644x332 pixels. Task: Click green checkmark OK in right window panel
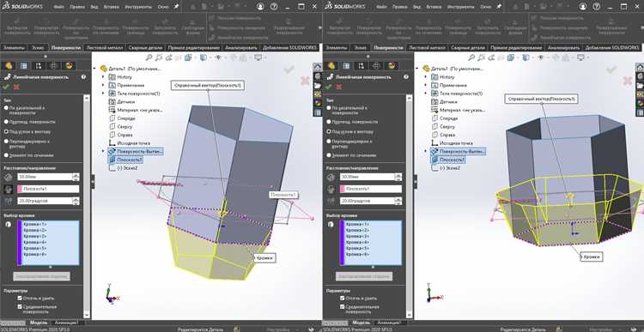329,87
